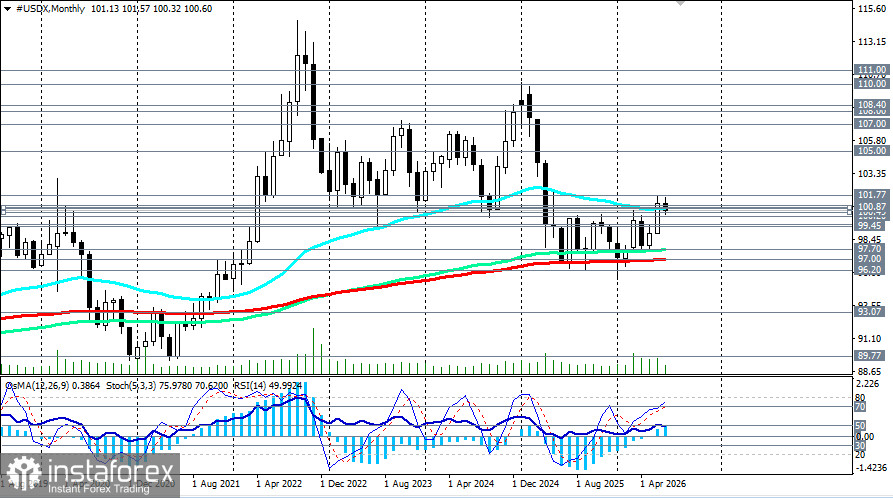Click the 107.00 level price tag
893x498 pixels.
872,124
